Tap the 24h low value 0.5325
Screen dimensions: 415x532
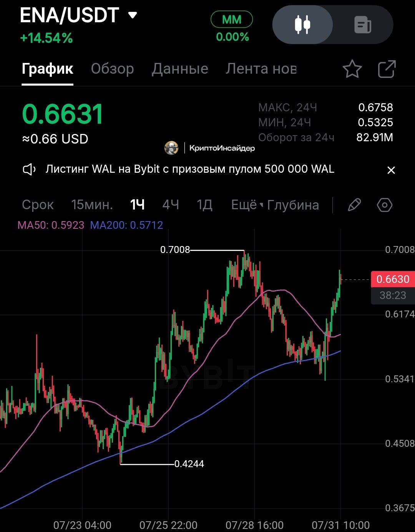[x=375, y=122]
